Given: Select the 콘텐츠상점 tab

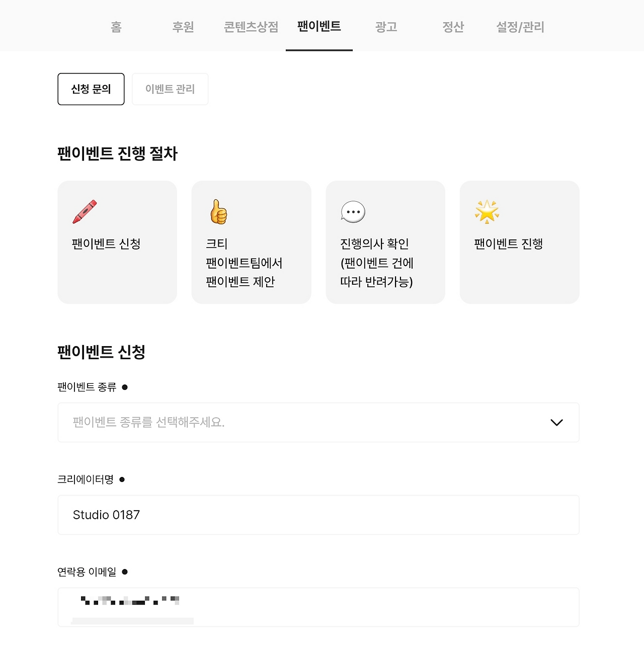Looking at the screenshot, I should [250, 27].
